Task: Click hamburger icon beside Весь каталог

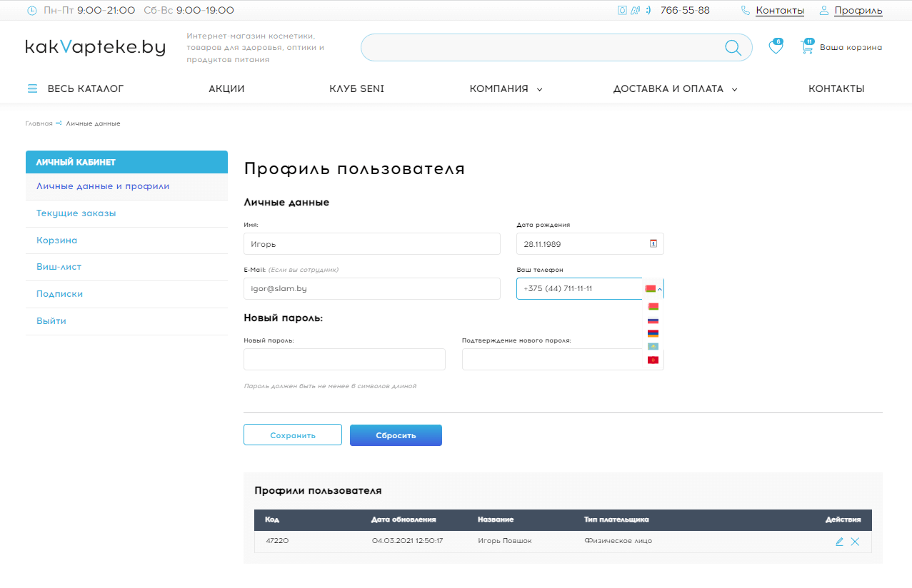Action: 32,89
